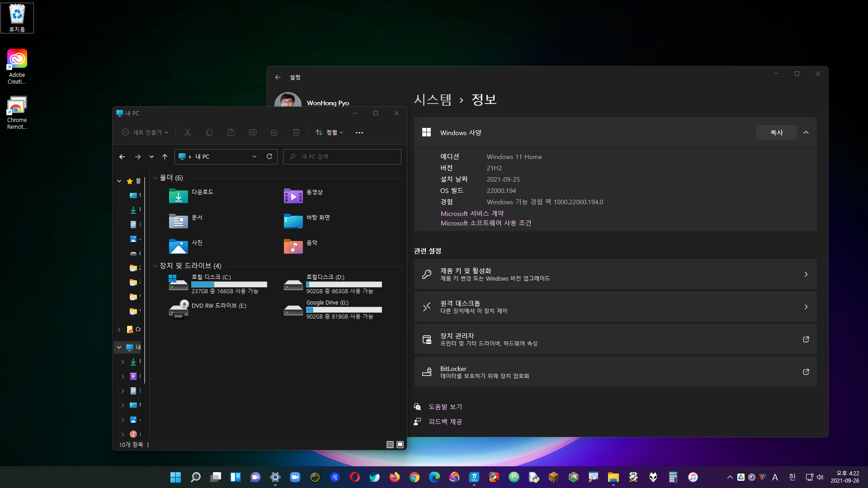Click the 복사 copy button
868x488 pixels.
(776, 132)
